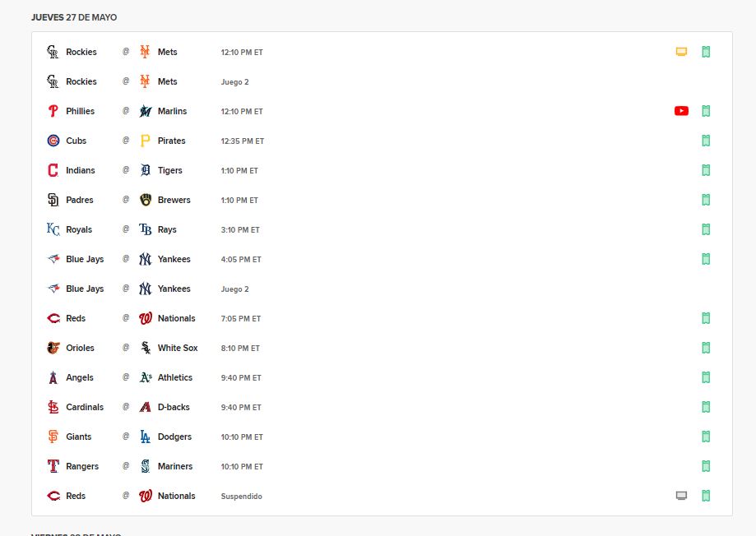This screenshot has height=536, width=756.
Task: Click the yellow TV icon for Rockies at Mets
Action: (x=681, y=52)
